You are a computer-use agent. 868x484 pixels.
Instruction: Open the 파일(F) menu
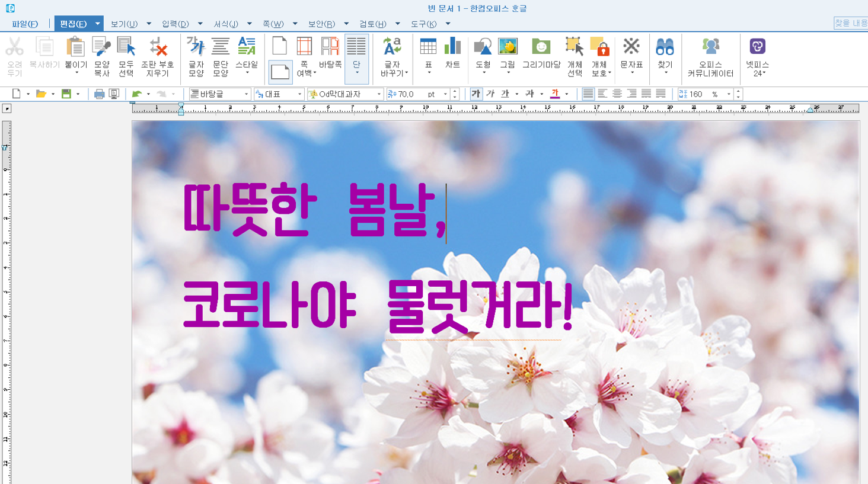(25, 24)
